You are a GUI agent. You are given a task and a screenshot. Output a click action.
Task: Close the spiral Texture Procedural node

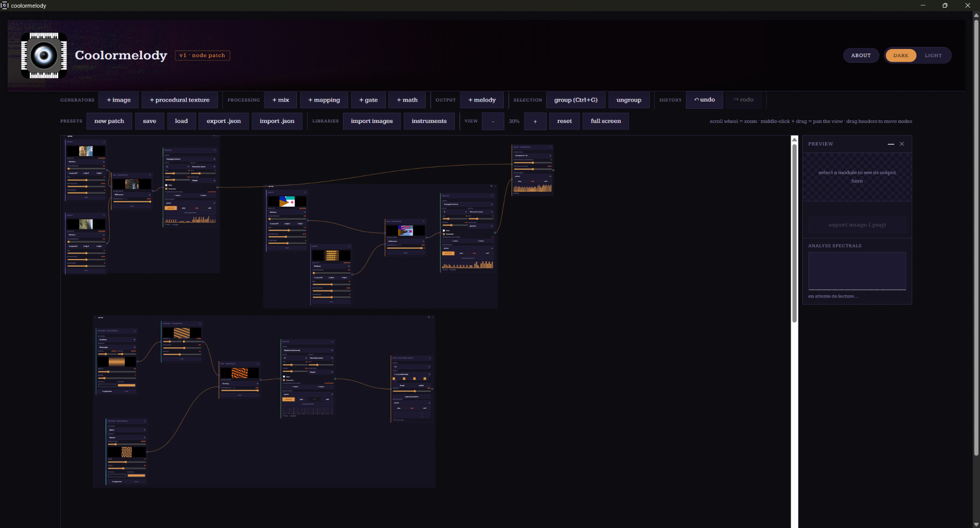click(x=144, y=421)
